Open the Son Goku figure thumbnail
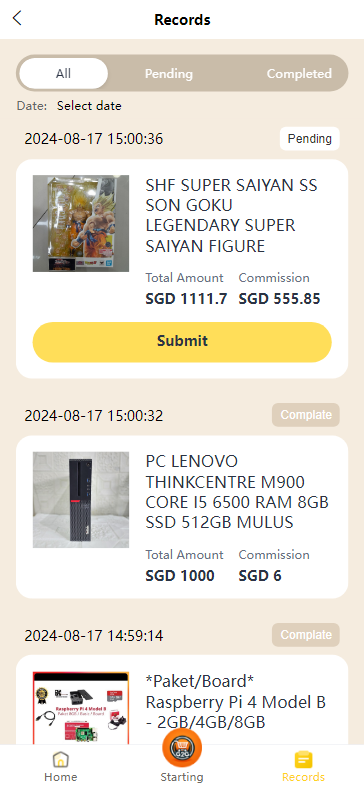The width and height of the screenshot is (364, 788). [x=81, y=223]
